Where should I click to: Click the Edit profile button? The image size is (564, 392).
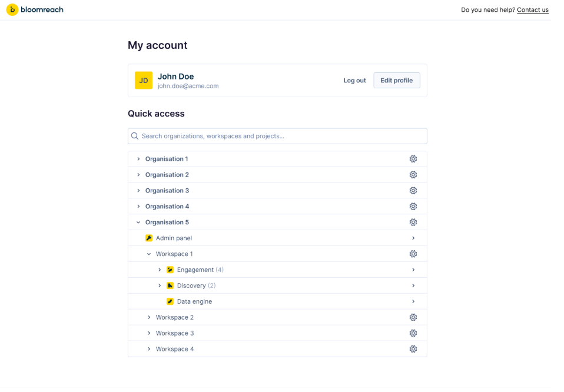[397, 80]
